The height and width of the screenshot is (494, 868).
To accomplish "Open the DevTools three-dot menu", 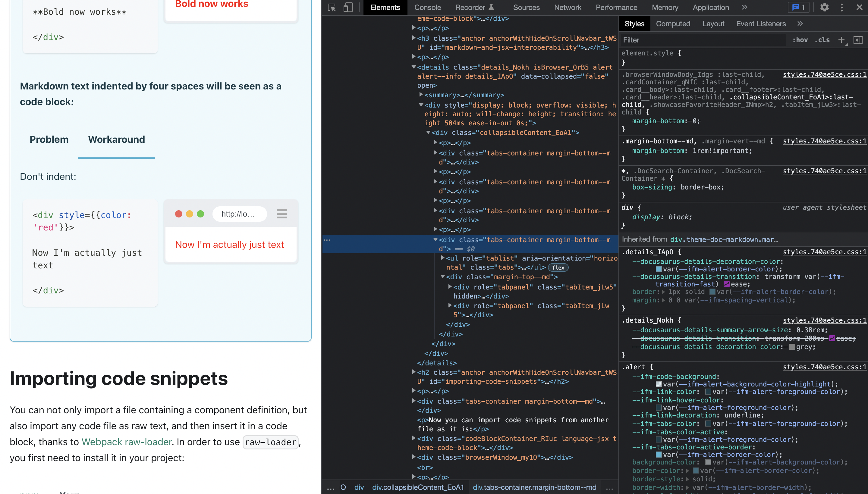I will pyautogui.click(x=841, y=8).
